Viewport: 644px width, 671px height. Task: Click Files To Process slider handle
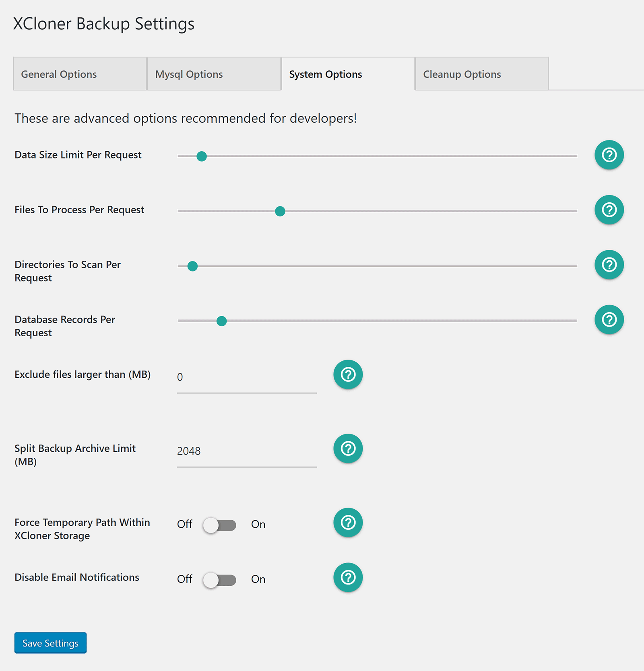tap(280, 211)
